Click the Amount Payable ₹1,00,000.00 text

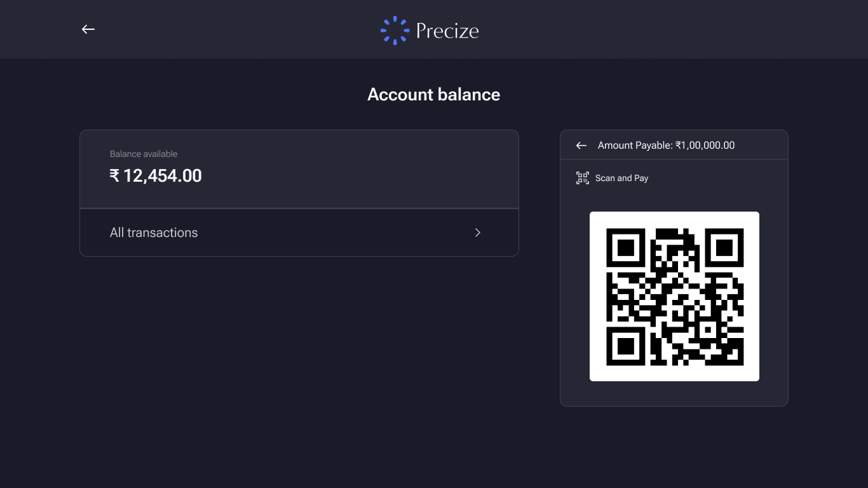pyautogui.click(x=666, y=146)
